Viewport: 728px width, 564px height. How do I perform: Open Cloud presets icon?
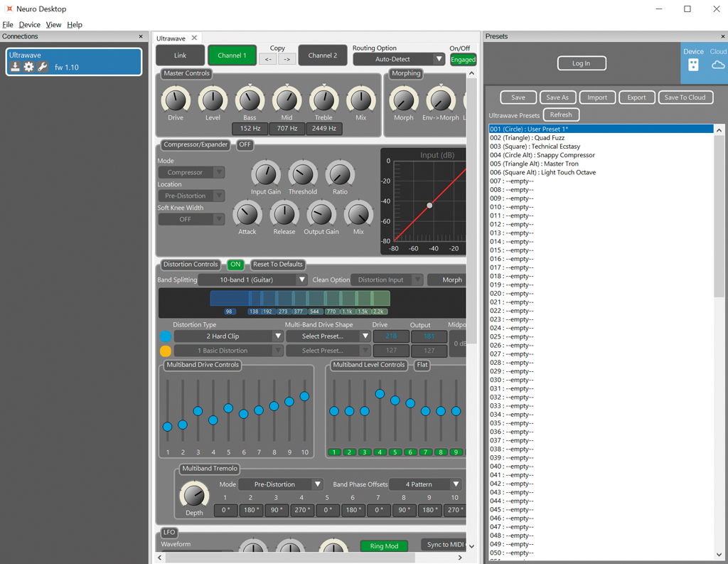718,65
